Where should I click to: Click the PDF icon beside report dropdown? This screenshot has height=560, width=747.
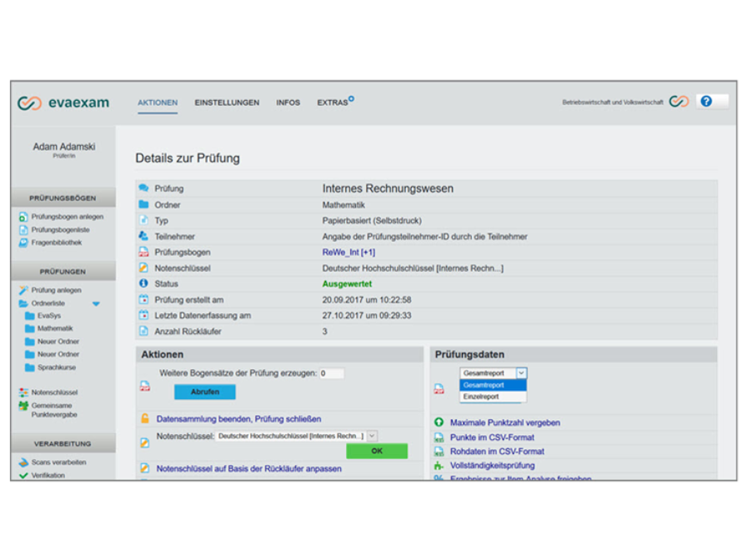click(x=439, y=388)
